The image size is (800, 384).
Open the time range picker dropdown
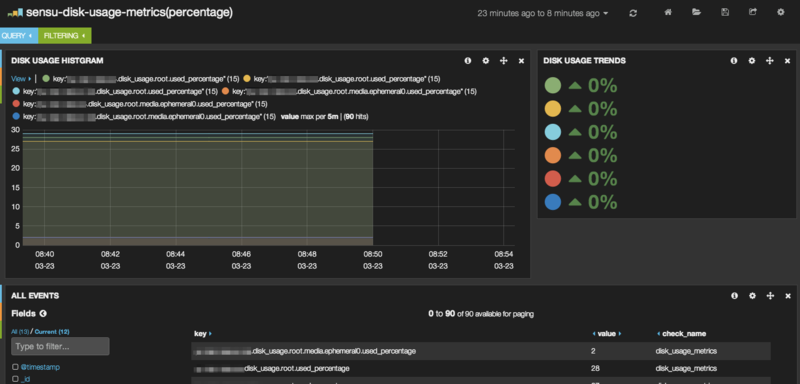tap(543, 14)
